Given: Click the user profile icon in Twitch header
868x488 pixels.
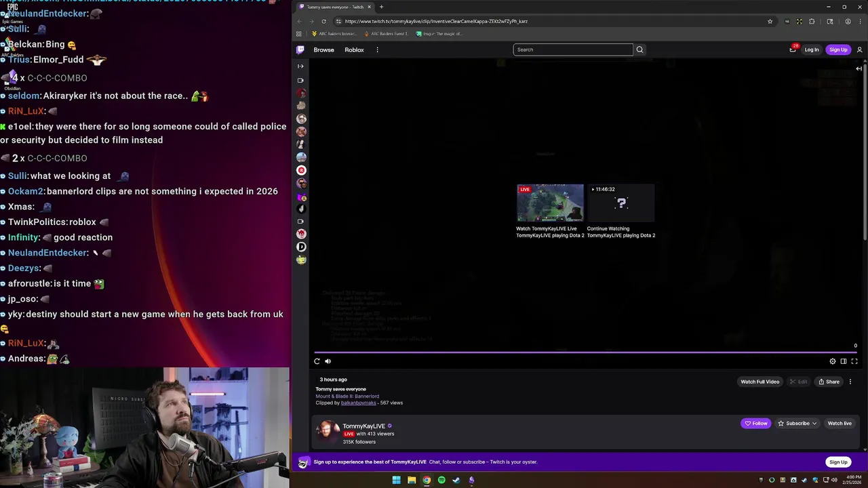Looking at the screenshot, I should click(859, 49).
